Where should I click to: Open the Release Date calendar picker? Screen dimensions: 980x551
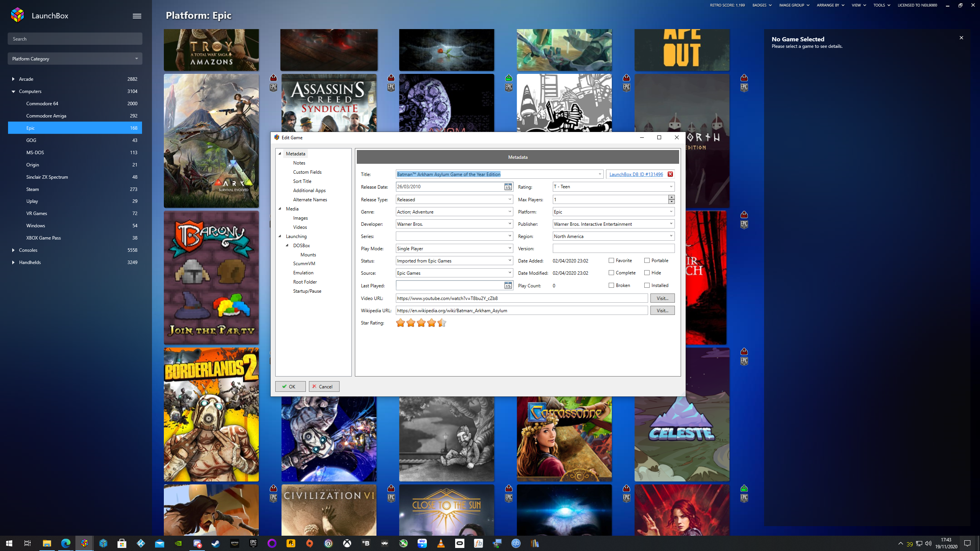508,187
